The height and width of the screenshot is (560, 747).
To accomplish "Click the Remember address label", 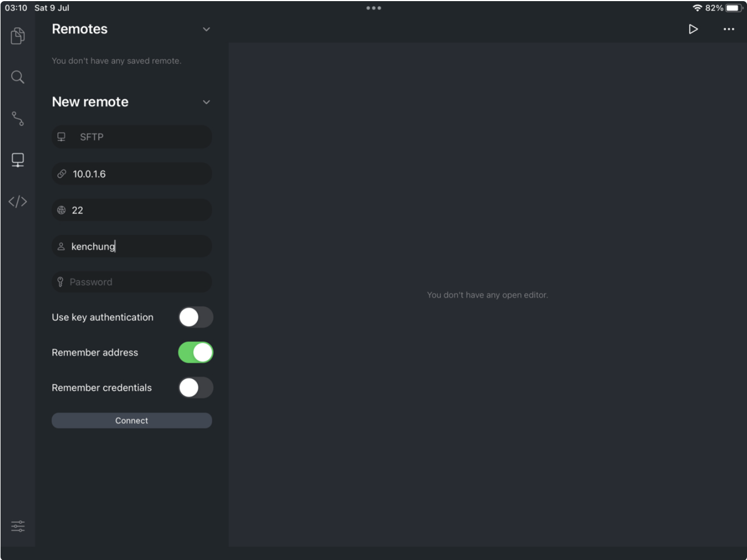I will (95, 352).
